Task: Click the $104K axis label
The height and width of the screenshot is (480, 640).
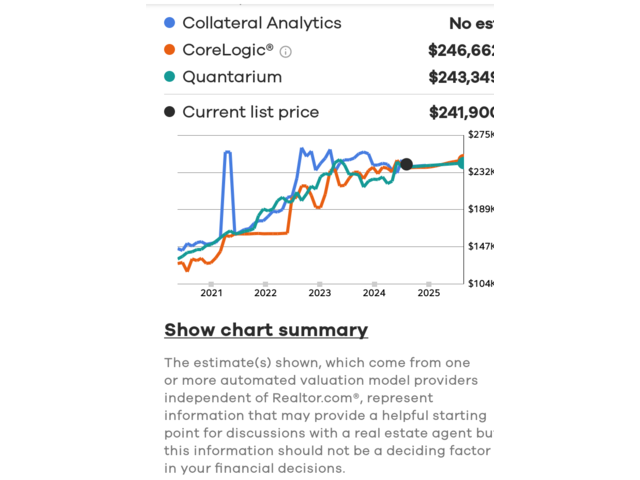Action: pyautogui.click(x=481, y=284)
